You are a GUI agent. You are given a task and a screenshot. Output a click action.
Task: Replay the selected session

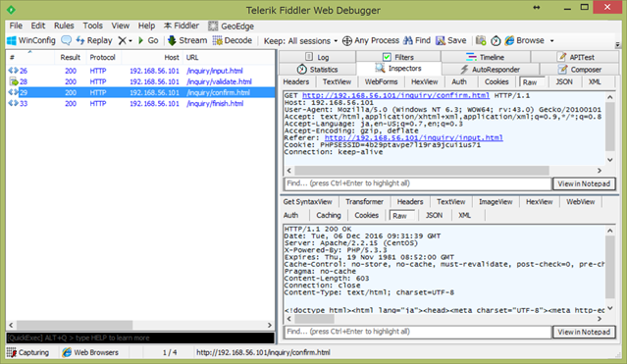[x=94, y=40]
